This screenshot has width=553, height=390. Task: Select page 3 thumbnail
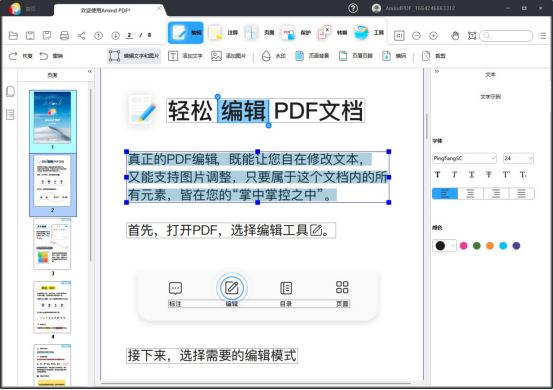click(x=52, y=244)
